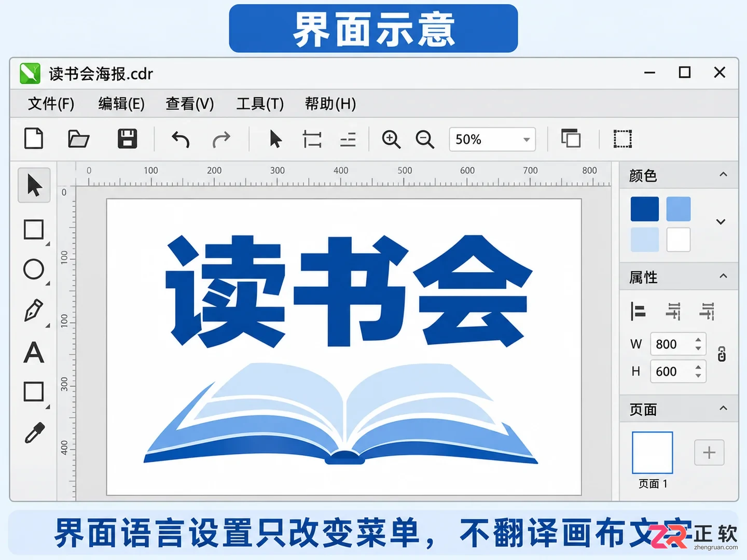Viewport: 747px width, 560px height.
Task: Click the align left icon in 属性 panel
Action: pyautogui.click(x=638, y=311)
